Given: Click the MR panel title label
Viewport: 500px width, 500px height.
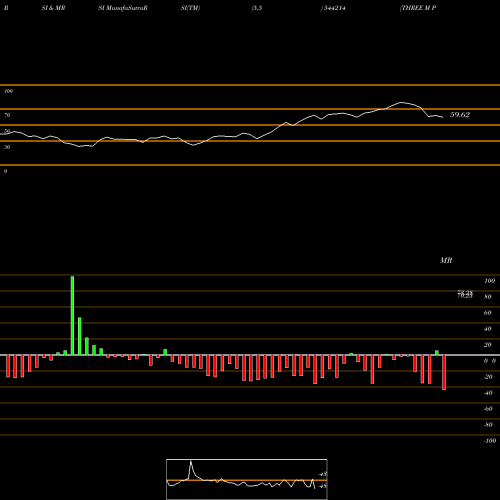Looking at the screenshot, I should pos(446,260).
